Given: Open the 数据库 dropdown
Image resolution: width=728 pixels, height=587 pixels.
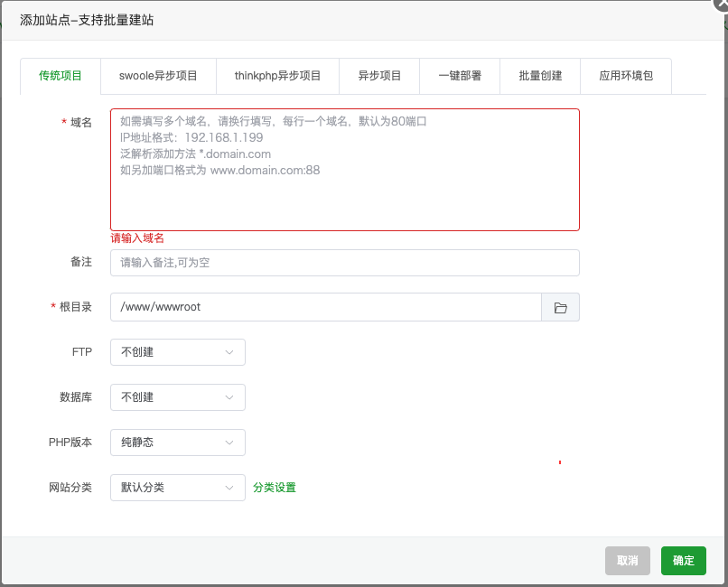Looking at the screenshot, I should pyautogui.click(x=178, y=397).
